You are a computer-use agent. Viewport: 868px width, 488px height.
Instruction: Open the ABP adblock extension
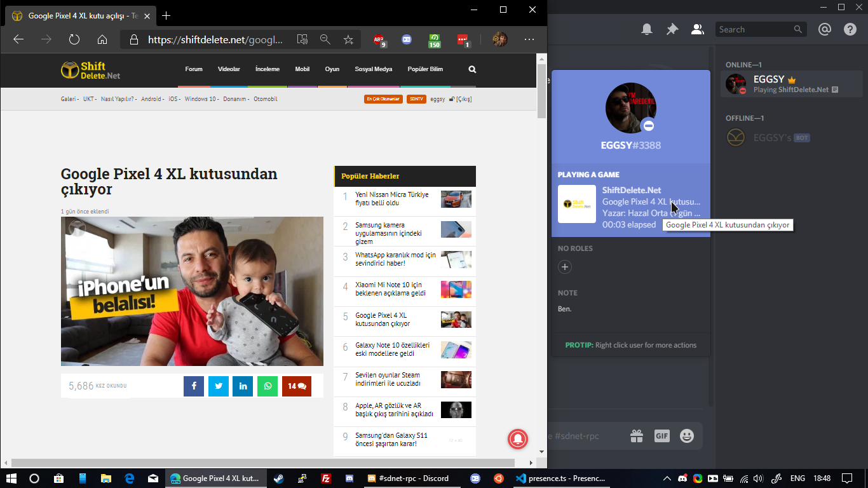[x=379, y=40]
